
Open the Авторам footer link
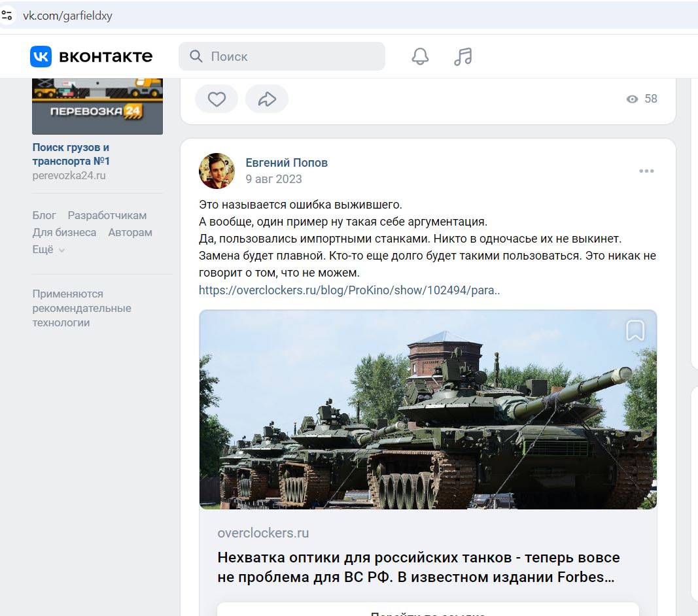coord(130,232)
